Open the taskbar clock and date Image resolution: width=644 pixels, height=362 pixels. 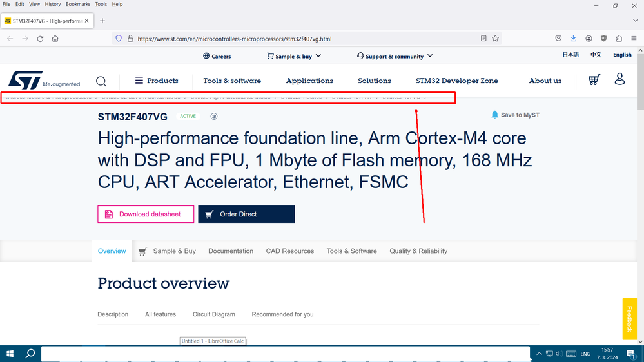(607, 354)
